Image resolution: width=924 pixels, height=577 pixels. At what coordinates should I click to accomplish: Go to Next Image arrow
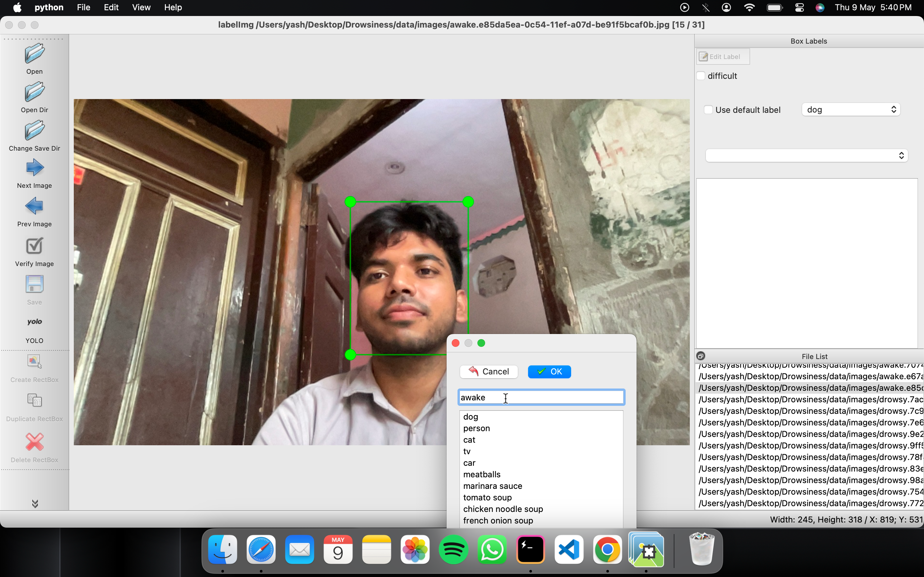point(34,168)
